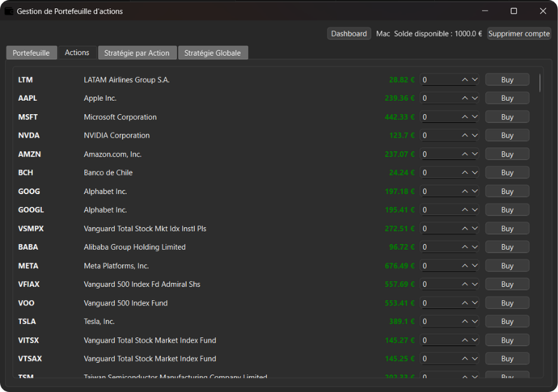Maximize the portfolio window
This screenshot has width=558, height=392.
(x=514, y=11)
